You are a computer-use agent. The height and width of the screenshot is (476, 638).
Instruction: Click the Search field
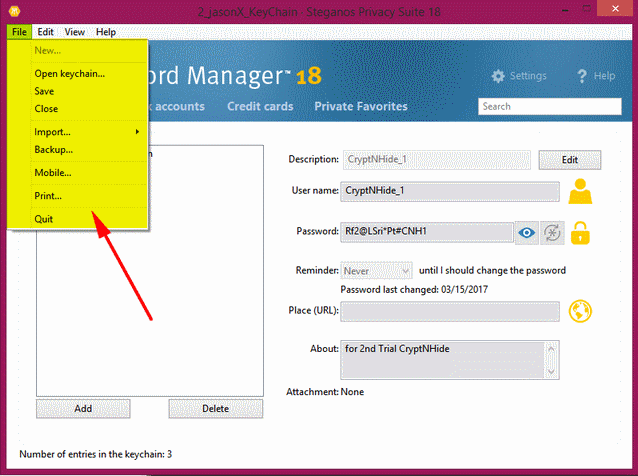[550, 107]
